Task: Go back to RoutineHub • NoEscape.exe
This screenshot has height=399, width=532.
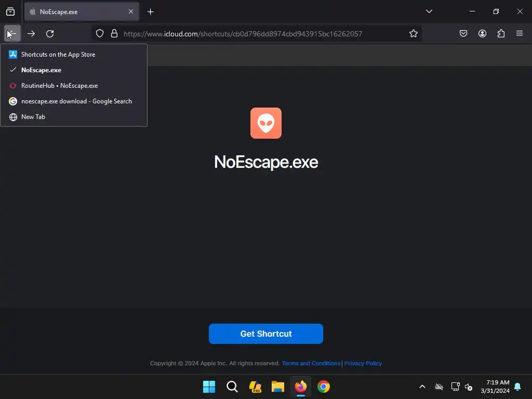Action: (74, 86)
